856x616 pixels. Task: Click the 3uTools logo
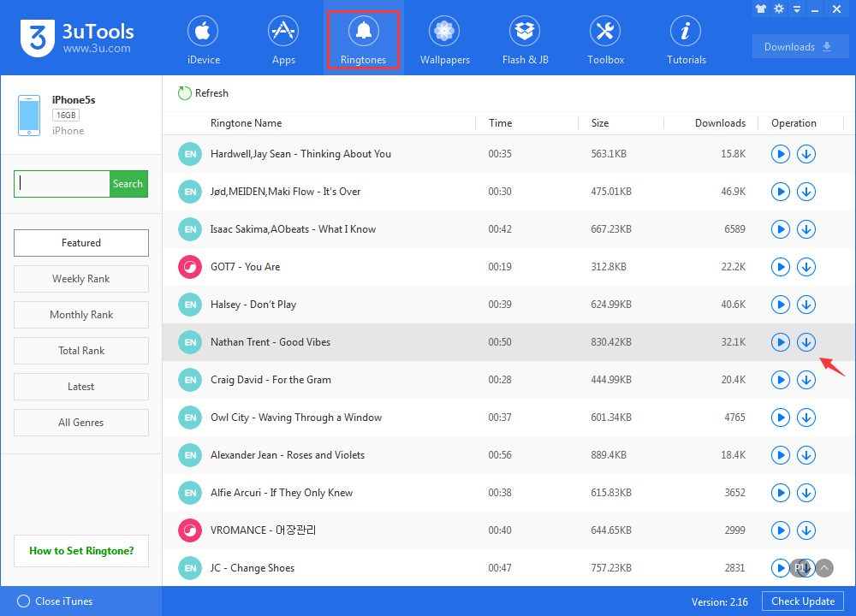click(77, 38)
